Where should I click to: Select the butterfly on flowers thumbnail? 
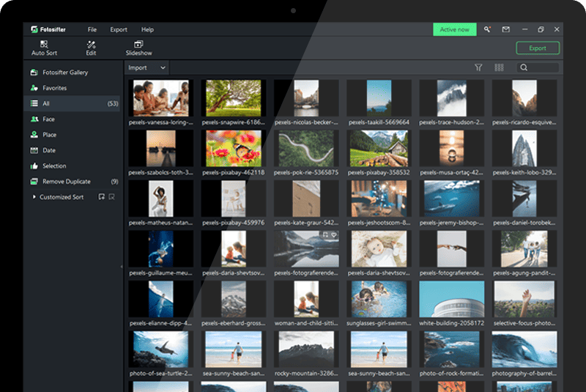[x=234, y=148]
